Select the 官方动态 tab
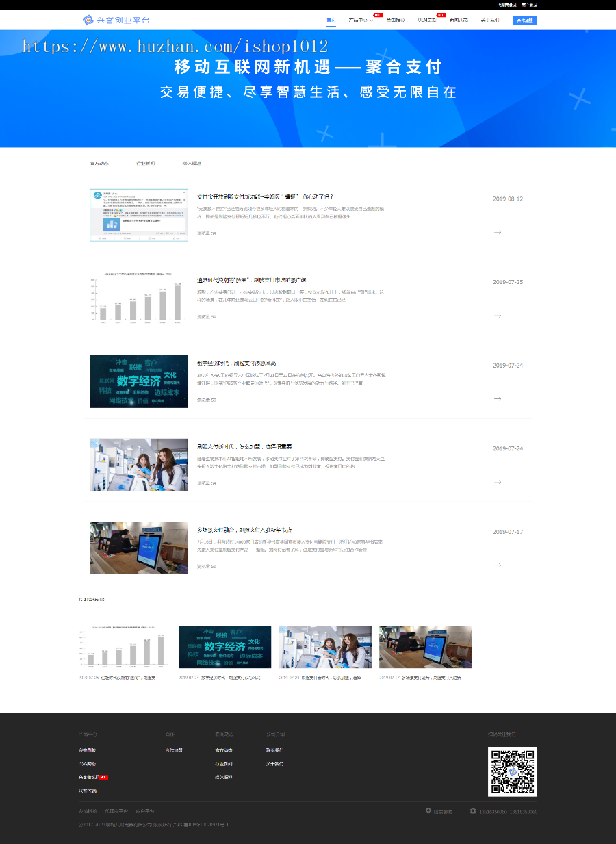 [x=99, y=164]
